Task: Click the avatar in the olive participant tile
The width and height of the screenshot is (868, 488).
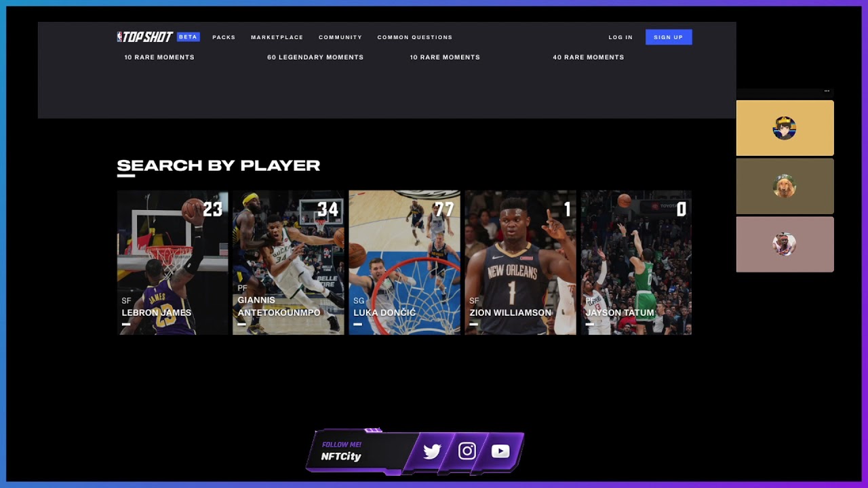Action: [x=785, y=186]
